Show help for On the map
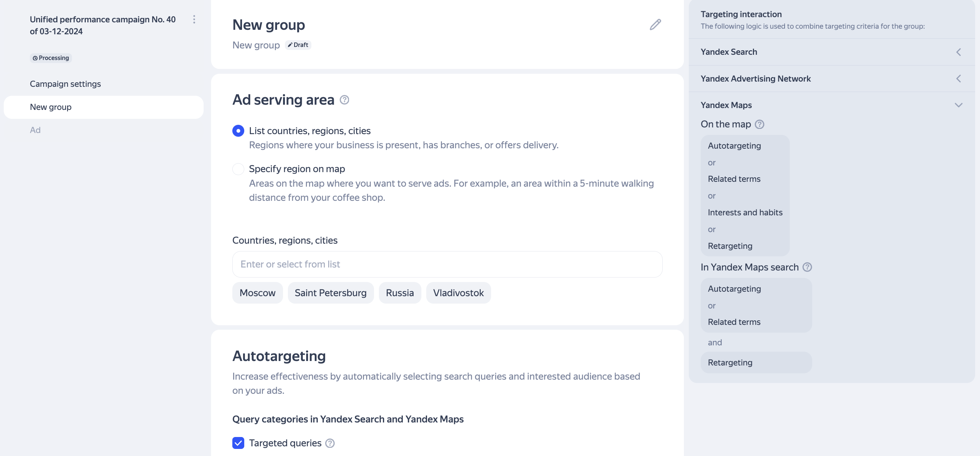Image resolution: width=980 pixels, height=456 pixels. pos(759,124)
